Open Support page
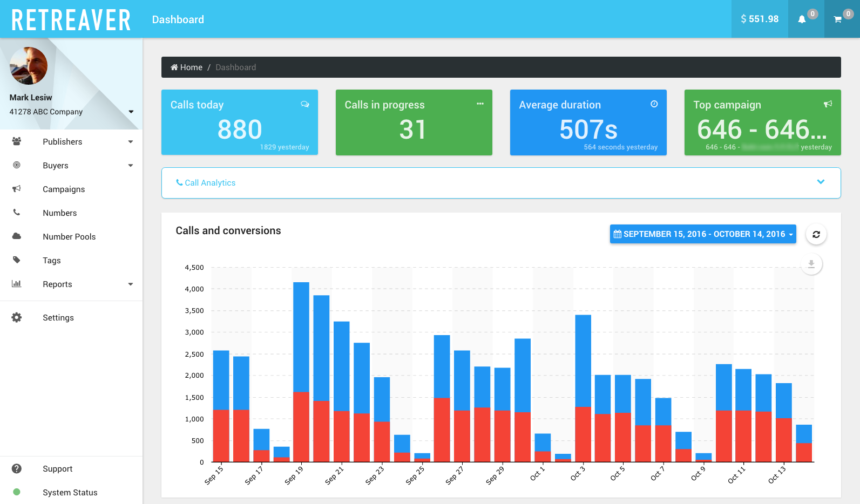Image resolution: width=860 pixels, height=504 pixels. point(71,468)
